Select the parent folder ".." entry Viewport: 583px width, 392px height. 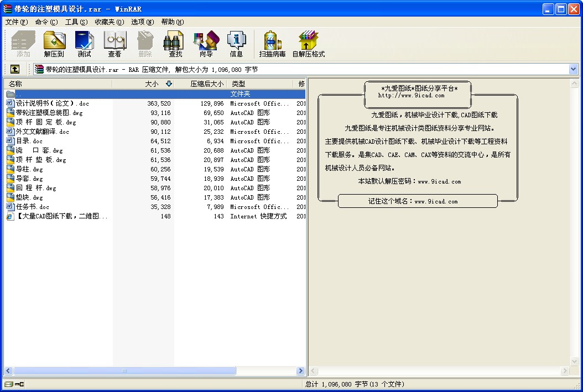point(19,94)
